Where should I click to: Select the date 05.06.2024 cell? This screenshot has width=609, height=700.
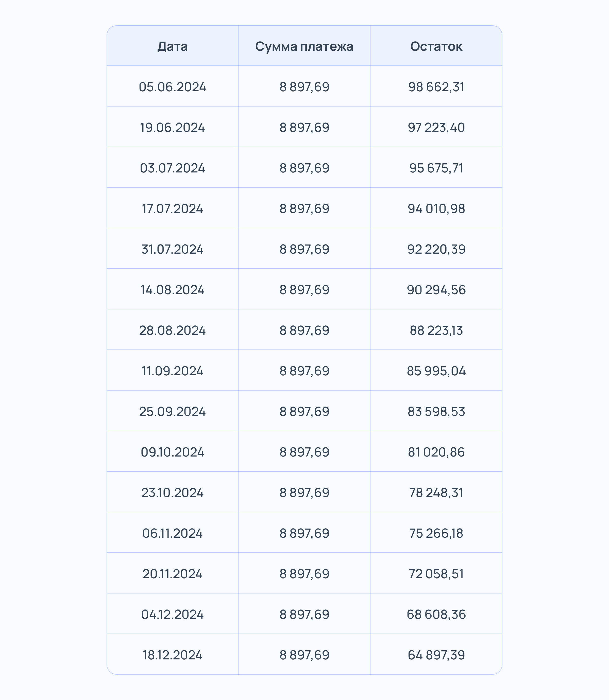coord(172,87)
